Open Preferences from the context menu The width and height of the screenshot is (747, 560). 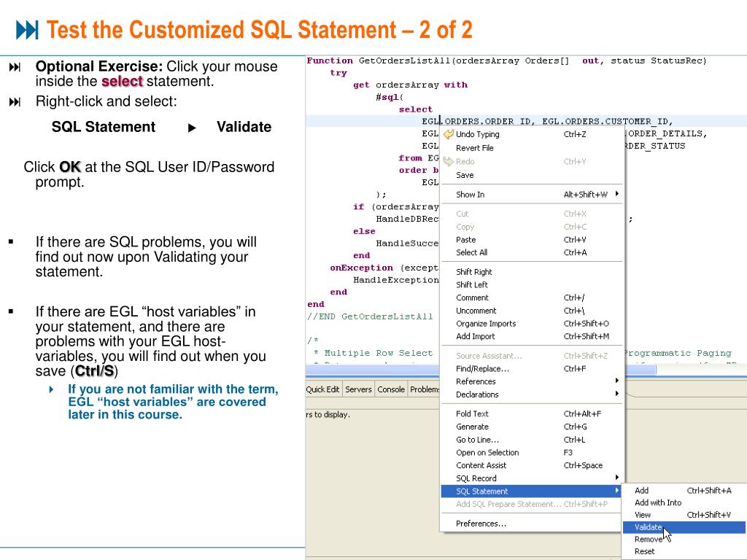[x=481, y=524]
